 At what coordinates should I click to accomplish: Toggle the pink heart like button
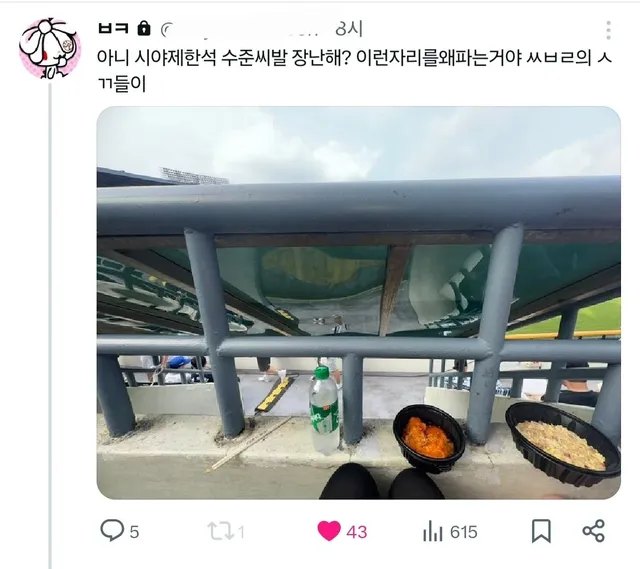point(329,531)
